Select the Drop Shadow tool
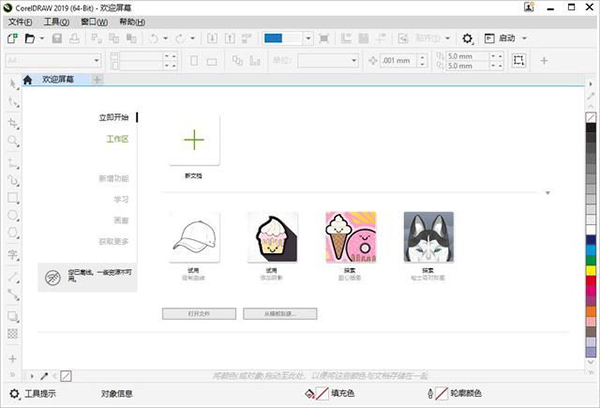Viewport: 600px width, 408px height. pyautogui.click(x=13, y=317)
